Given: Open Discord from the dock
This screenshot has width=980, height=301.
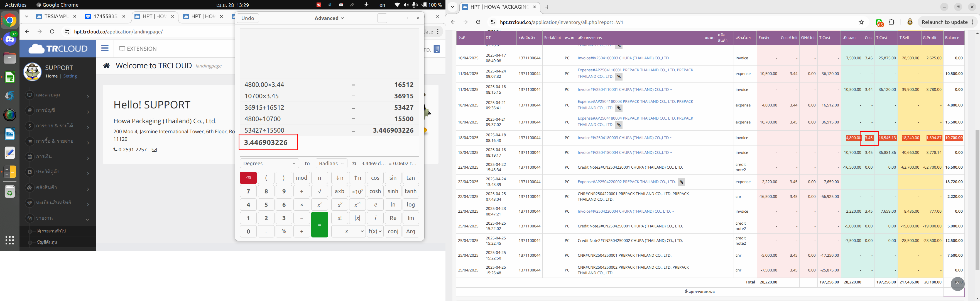Looking at the screenshot, I should 10,39.
